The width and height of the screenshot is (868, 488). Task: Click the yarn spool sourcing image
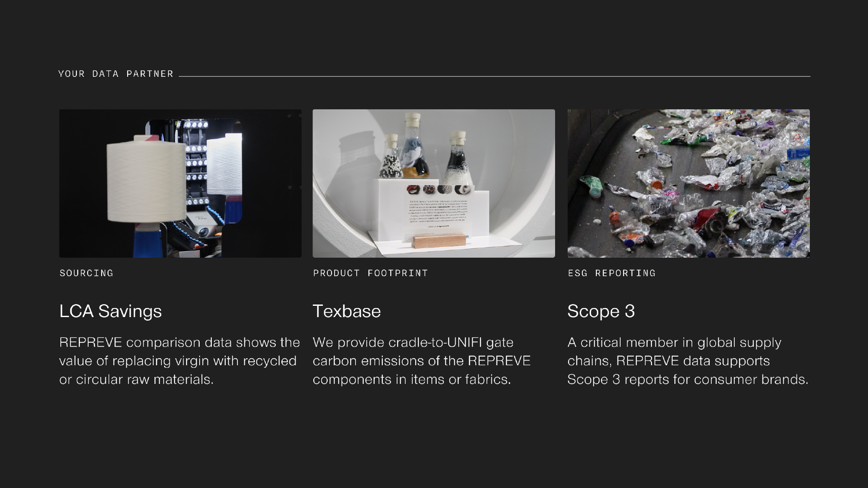[x=180, y=183]
